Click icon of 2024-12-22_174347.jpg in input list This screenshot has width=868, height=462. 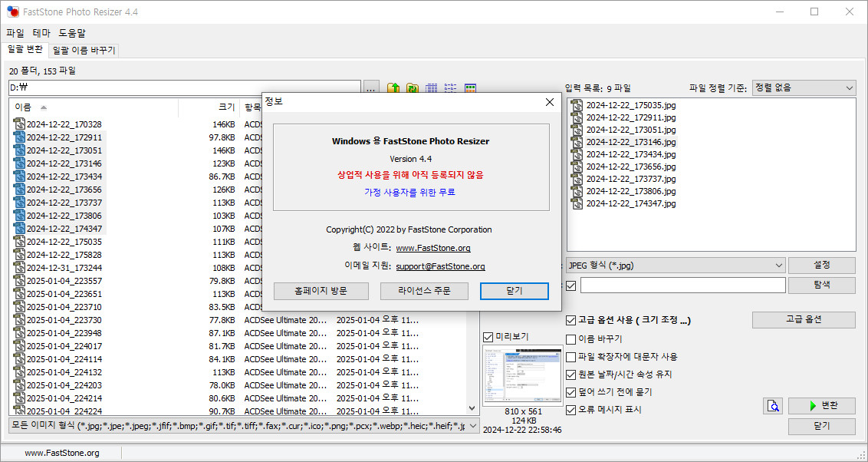point(577,203)
